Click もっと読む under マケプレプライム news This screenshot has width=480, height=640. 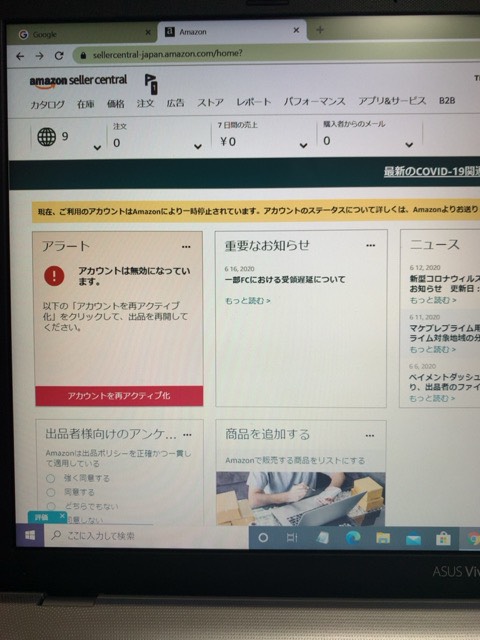[x=433, y=349]
